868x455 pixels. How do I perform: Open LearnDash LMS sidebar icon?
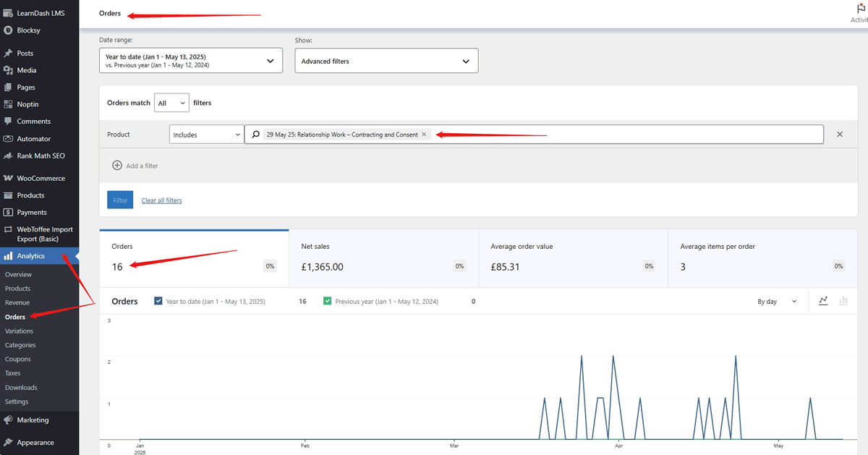[8, 13]
